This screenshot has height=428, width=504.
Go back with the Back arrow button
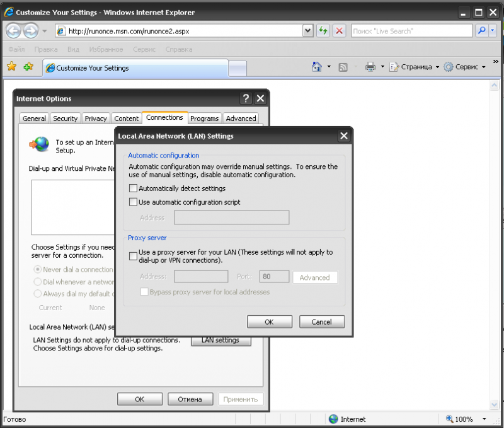coord(13,31)
